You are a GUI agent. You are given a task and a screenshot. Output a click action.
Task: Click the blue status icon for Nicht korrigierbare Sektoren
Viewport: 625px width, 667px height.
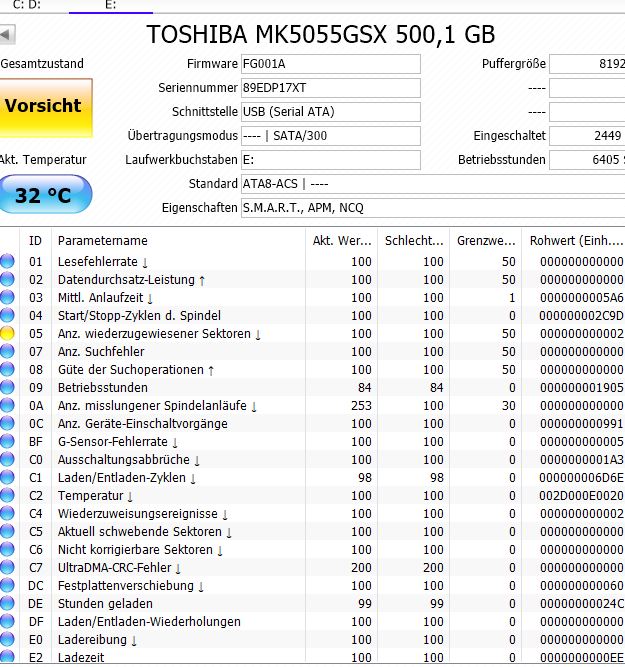tap(7, 550)
